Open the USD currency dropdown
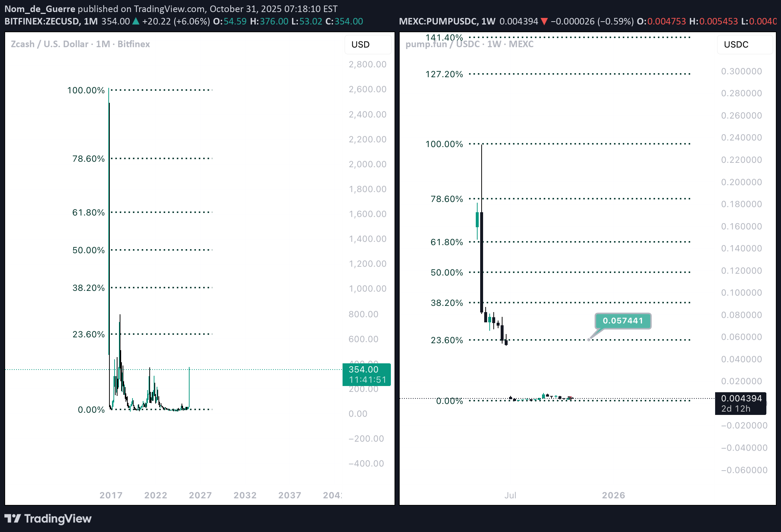The image size is (781, 532). pos(367,45)
